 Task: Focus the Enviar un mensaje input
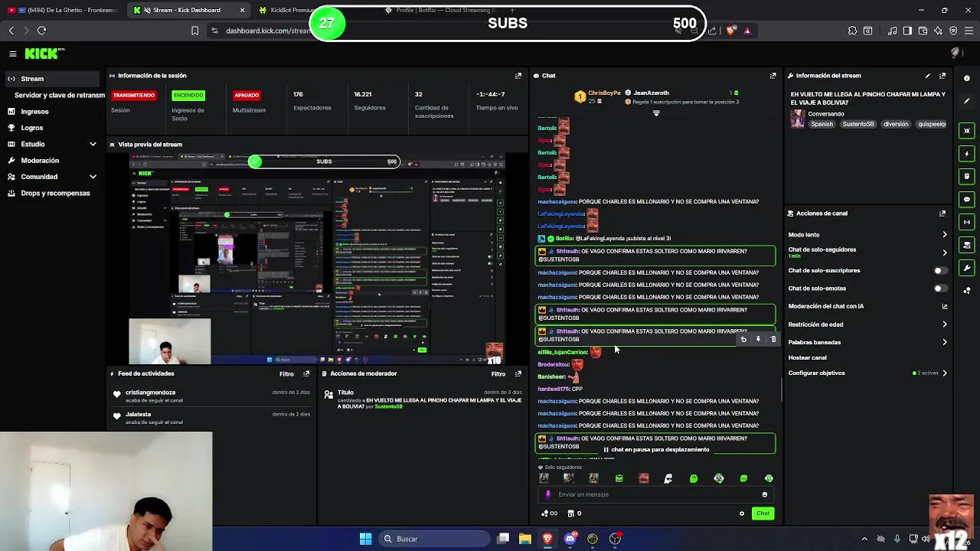[655, 494]
